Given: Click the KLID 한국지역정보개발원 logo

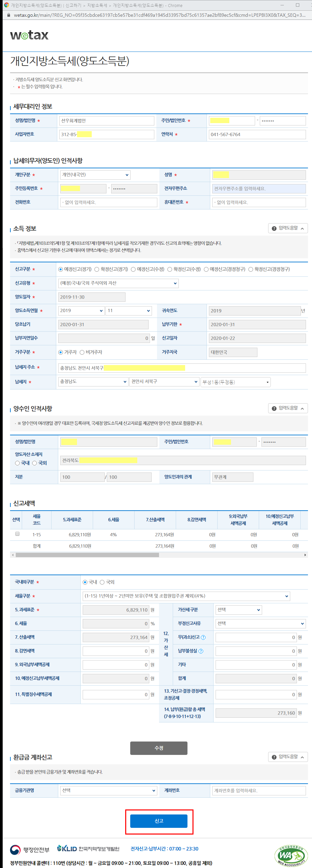Looking at the screenshot, I should 88,849.
